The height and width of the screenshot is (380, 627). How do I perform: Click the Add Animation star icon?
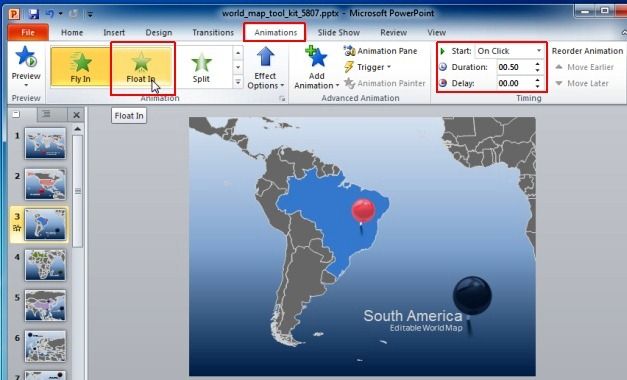316,57
